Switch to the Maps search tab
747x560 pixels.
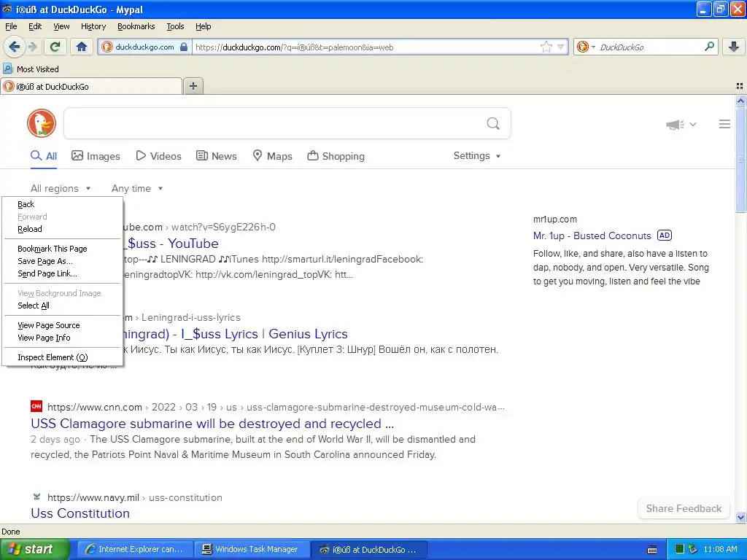point(273,156)
